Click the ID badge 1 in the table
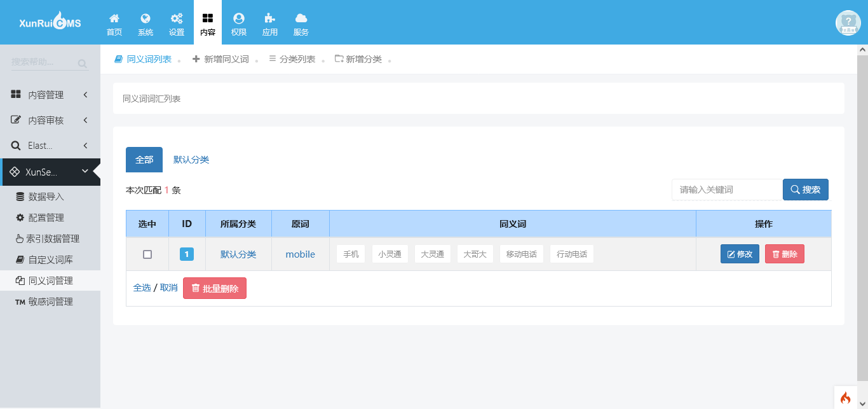 (x=187, y=254)
